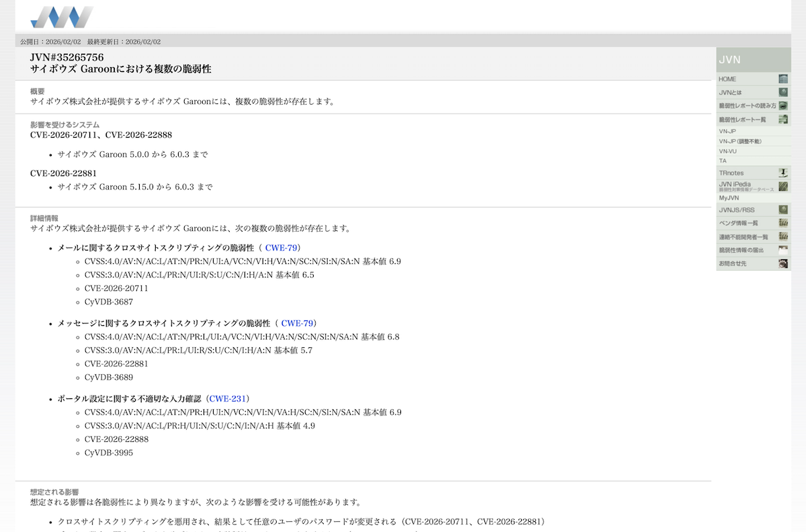Screen dimensions: 806x532
Task: Click the JVNとは sidebar icon
Action: tap(783, 92)
